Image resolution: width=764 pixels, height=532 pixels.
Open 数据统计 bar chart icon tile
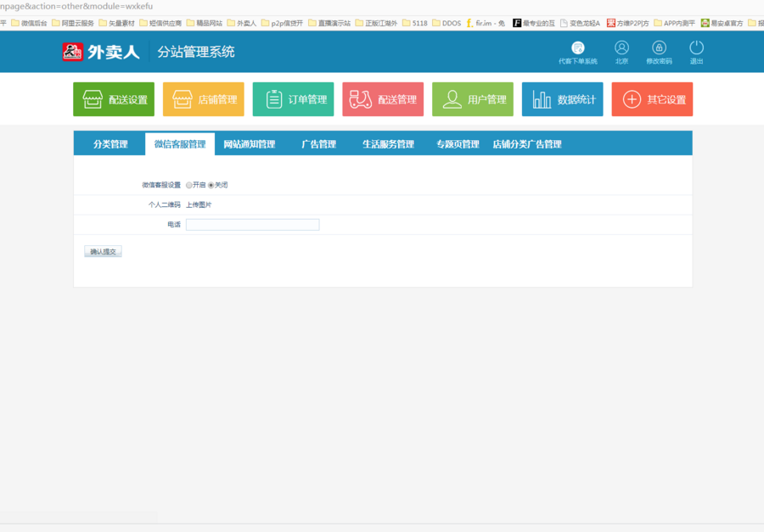562,99
